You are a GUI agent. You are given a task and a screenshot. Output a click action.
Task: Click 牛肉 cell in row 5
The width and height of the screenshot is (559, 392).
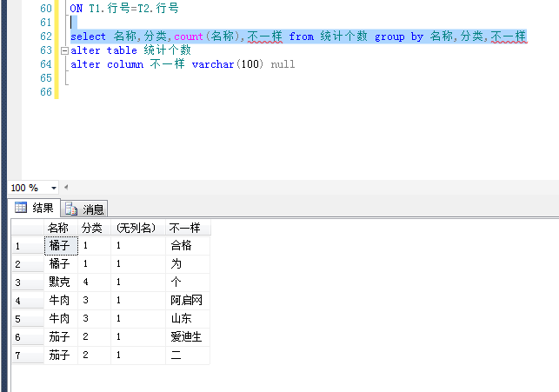coord(61,319)
